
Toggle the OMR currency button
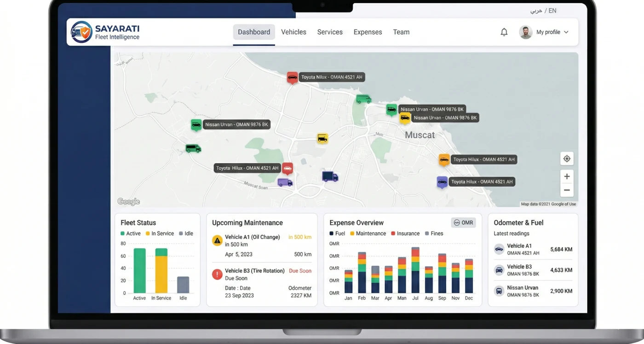tap(463, 222)
